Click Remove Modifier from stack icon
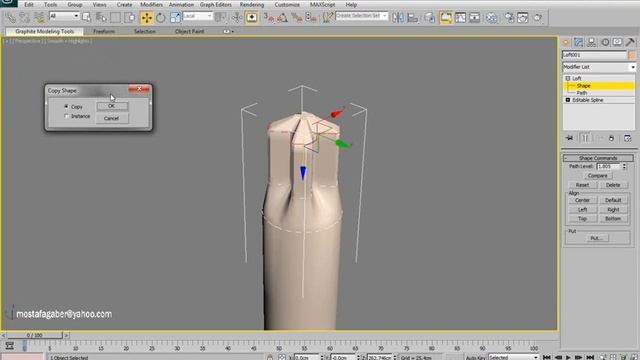Image resolution: width=640 pixels, height=360 pixels. point(611,138)
